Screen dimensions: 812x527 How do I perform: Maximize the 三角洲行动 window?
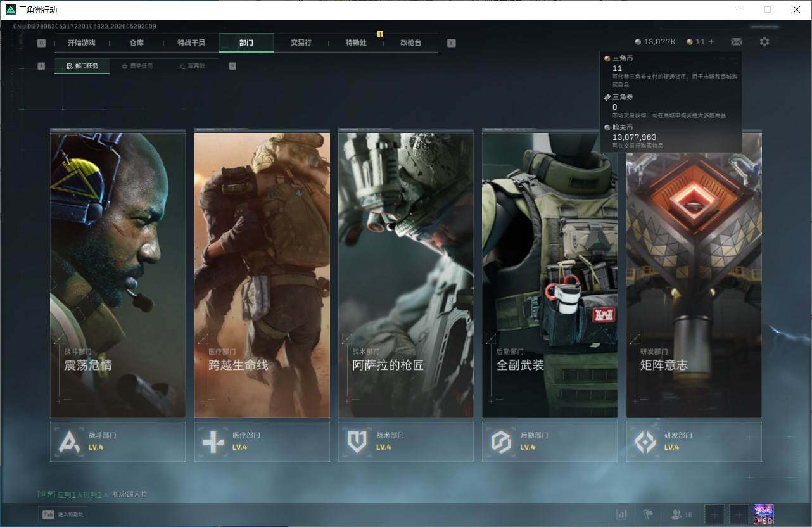pos(768,10)
